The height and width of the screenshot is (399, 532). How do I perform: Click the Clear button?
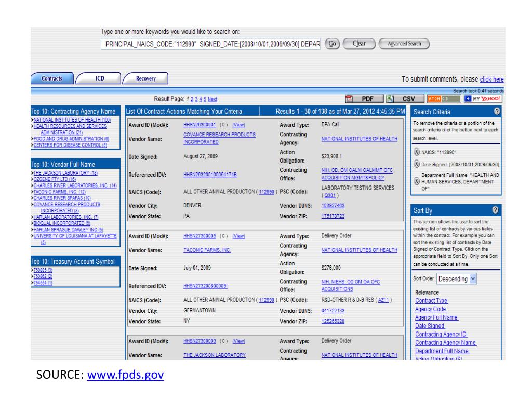[x=359, y=44]
